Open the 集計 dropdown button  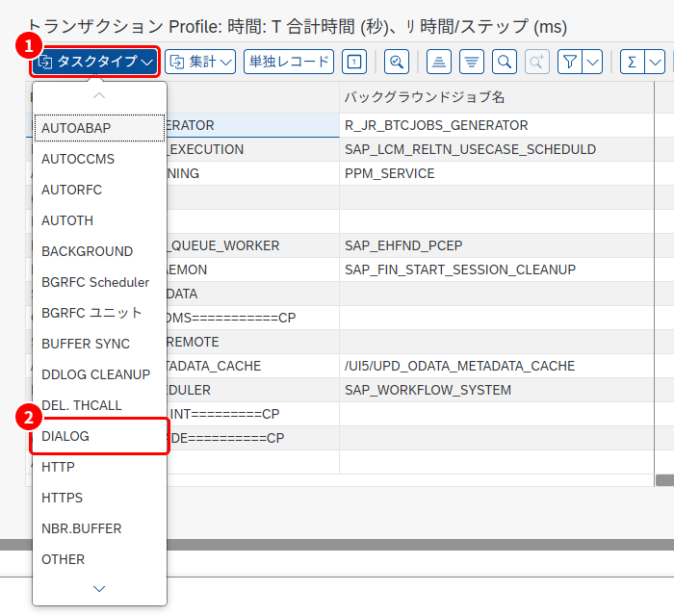[200, 62]
